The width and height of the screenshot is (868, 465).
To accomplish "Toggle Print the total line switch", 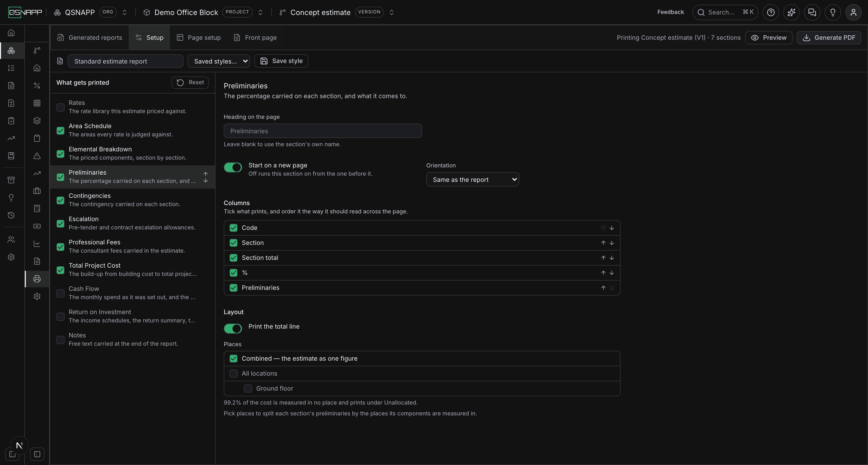I will point(233,329).
